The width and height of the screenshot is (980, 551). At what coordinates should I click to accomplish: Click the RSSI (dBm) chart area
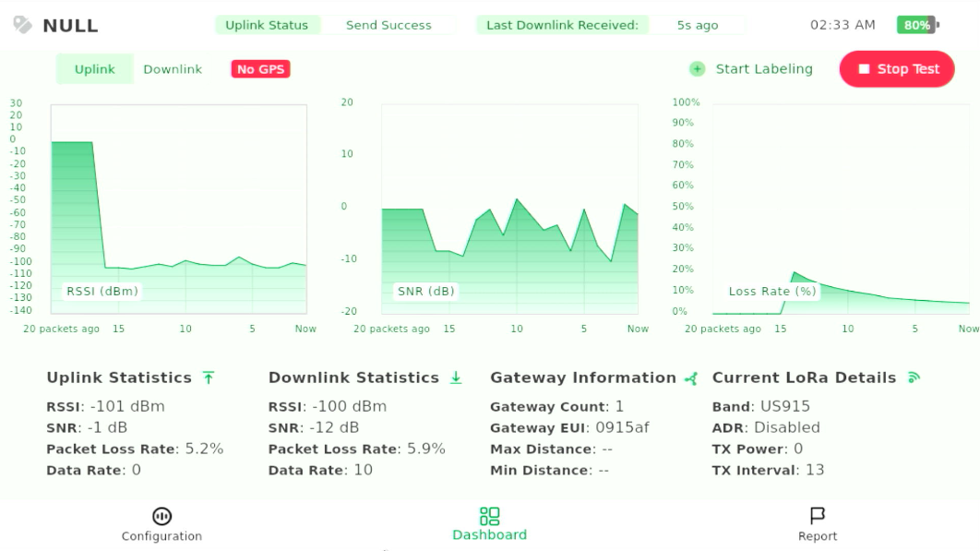click(x=178, y=210)
